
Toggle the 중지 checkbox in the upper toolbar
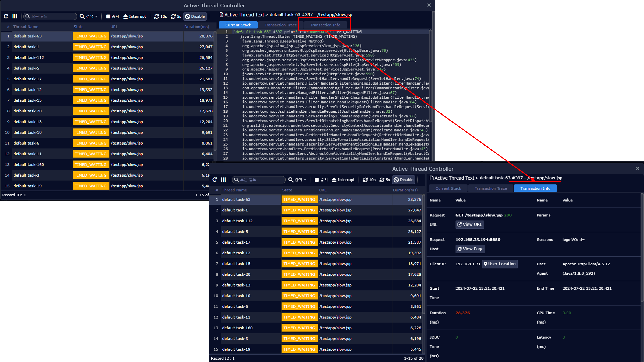coord(108,16)
